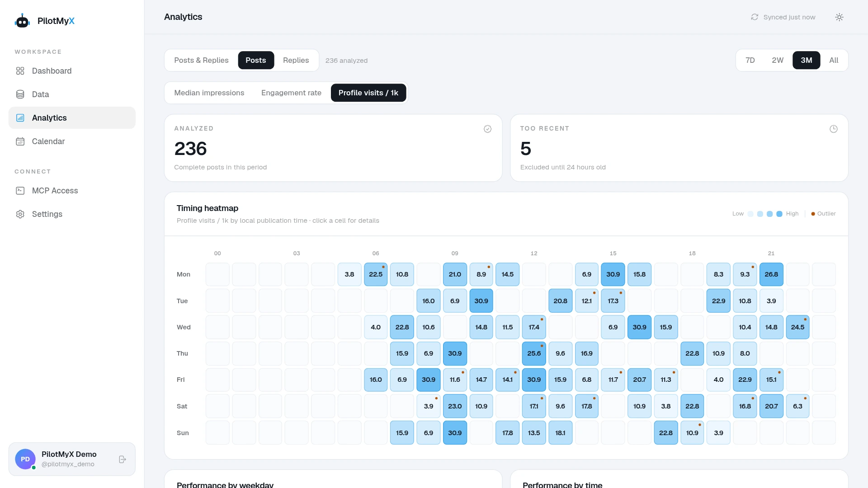The image size is (868, 488).
Task: Click the Mon row label
Action: [184, 274]
